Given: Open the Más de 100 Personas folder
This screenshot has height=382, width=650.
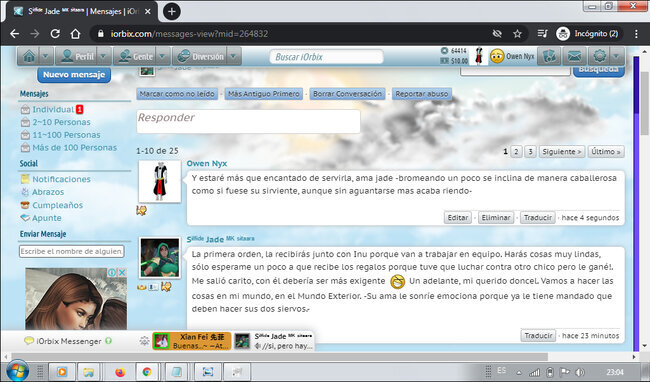Looking at the screenshot, I should pyautogui.click(x=75, y=147).
